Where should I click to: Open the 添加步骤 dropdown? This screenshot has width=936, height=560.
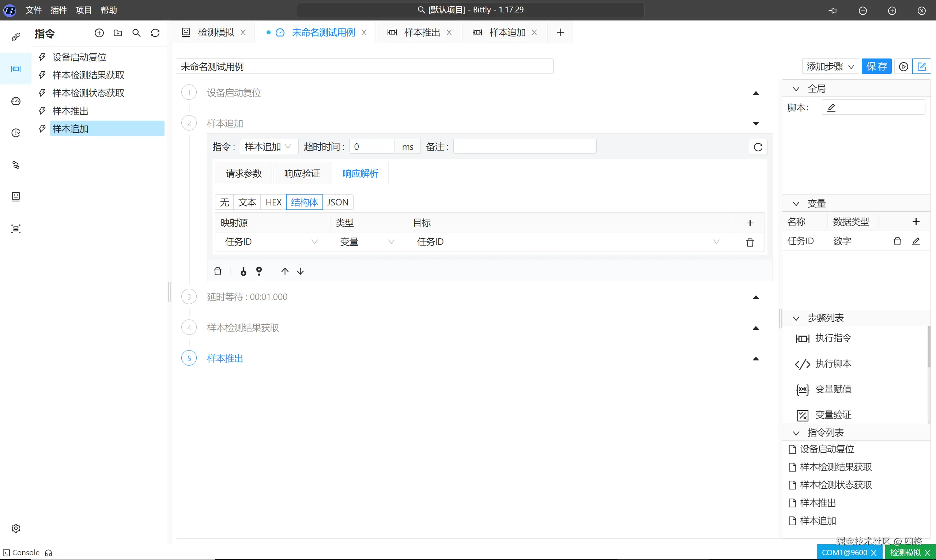coord(830,67)
